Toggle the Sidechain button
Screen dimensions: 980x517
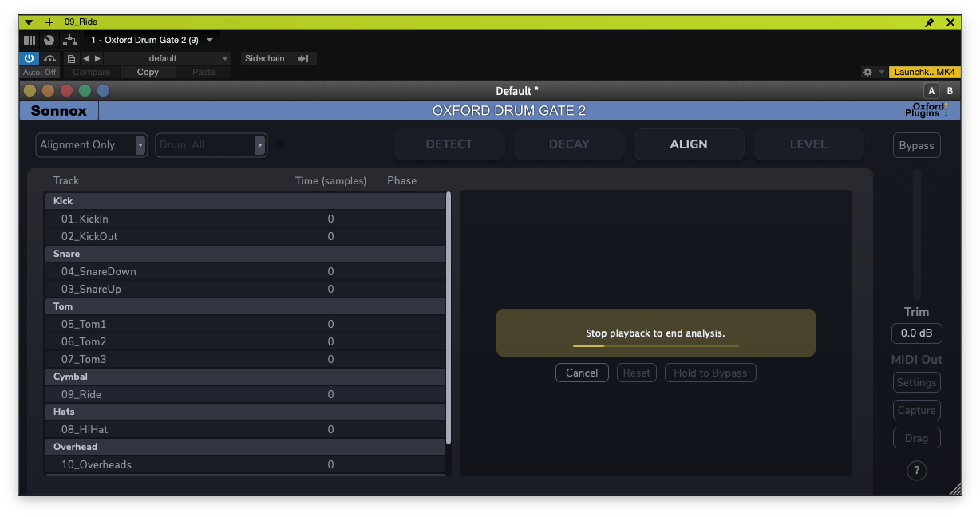coord(279,58)
